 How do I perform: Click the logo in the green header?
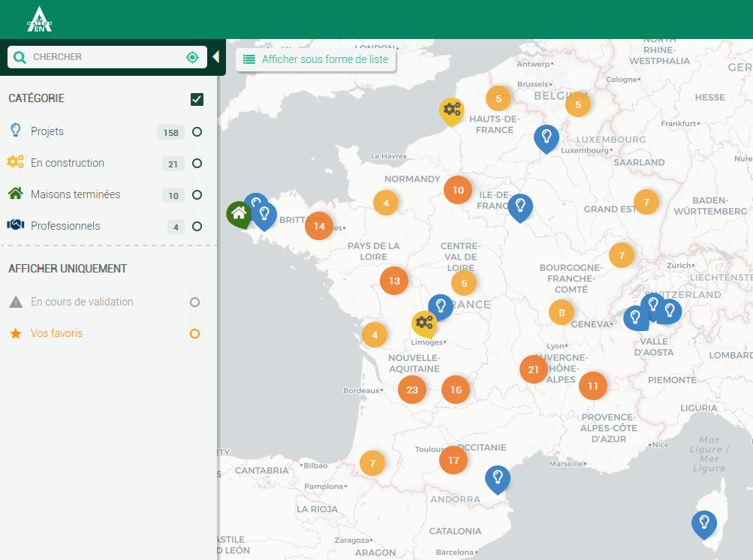click(x=39, y=20)
